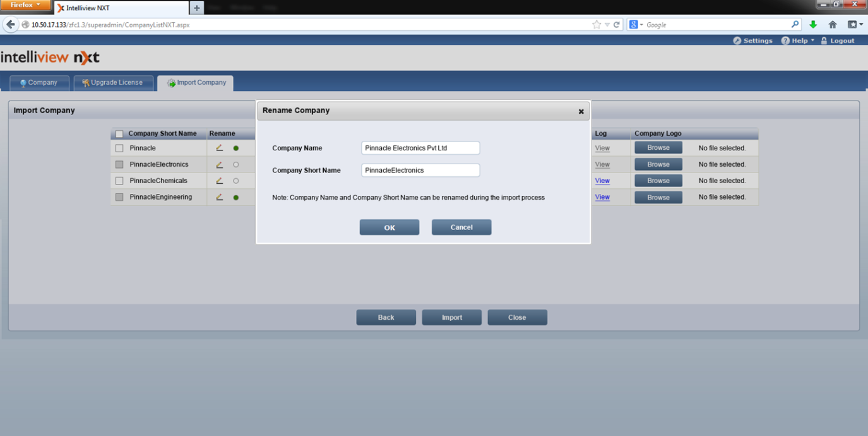Screen dimensions: 868x436
Task: Switch to the Company tab
Action: pyautogui.click(x=39, y=83)
